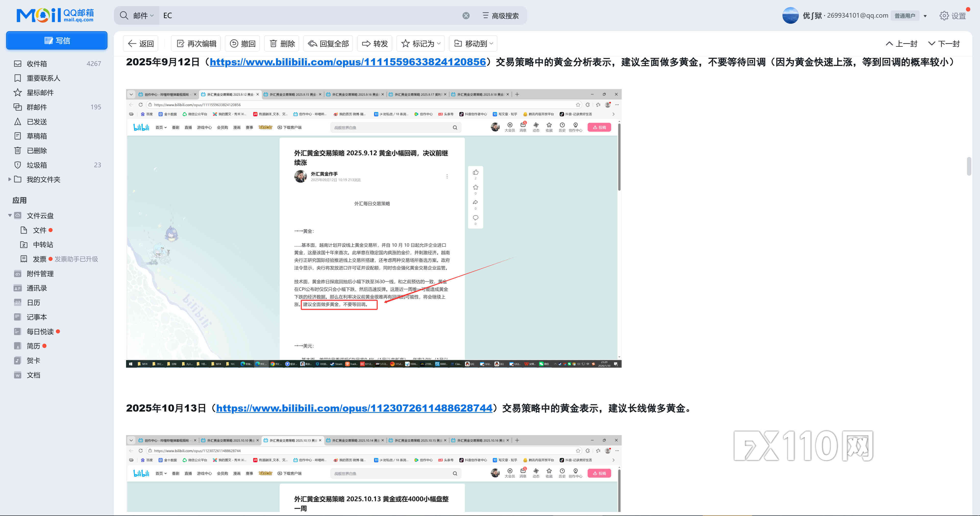The width and height of the screenshot is (980, 516).
Task: Click the 普通用户 user badge
Action: (x=904, y=16)
